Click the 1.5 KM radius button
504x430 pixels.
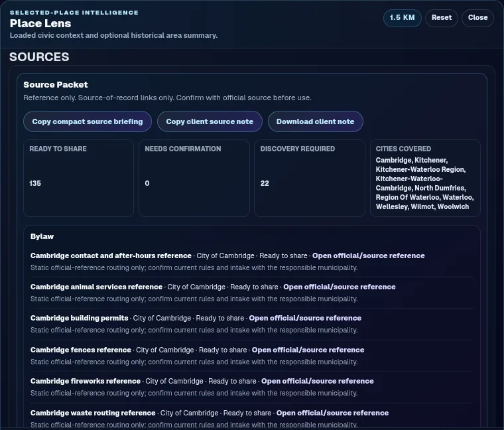[402, 18]
